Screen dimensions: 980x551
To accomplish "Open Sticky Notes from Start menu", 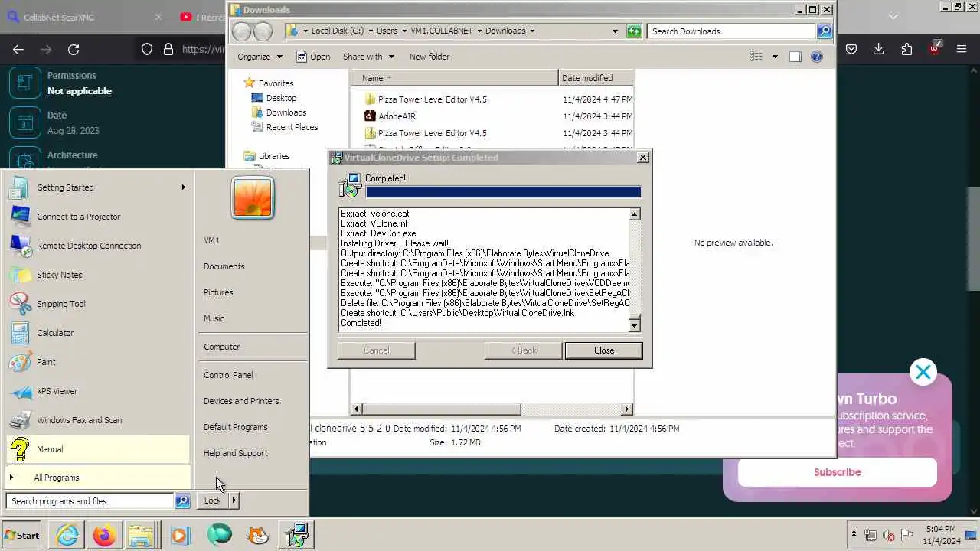I will pyautogui.click(x=97, y=275).
